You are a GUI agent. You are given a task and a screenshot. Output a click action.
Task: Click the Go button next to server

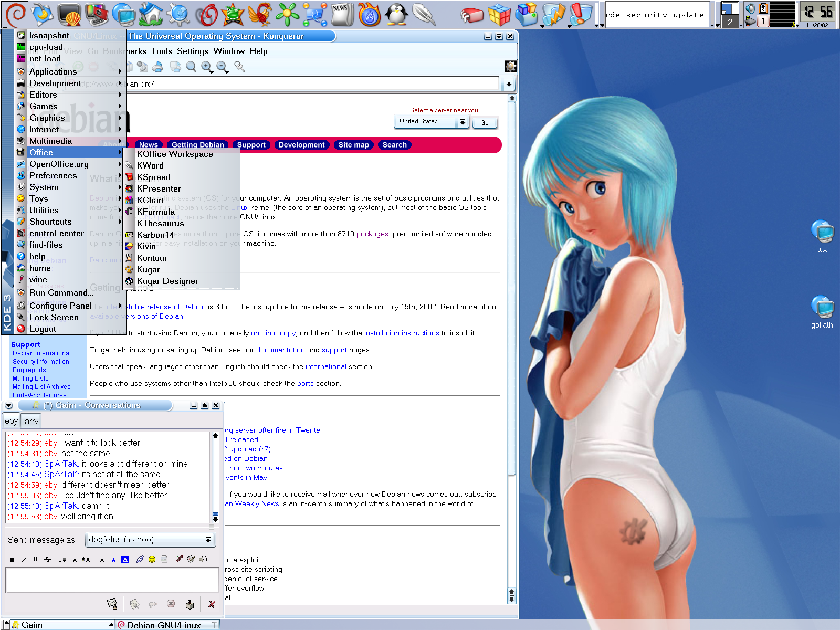(x=485, y=122)
